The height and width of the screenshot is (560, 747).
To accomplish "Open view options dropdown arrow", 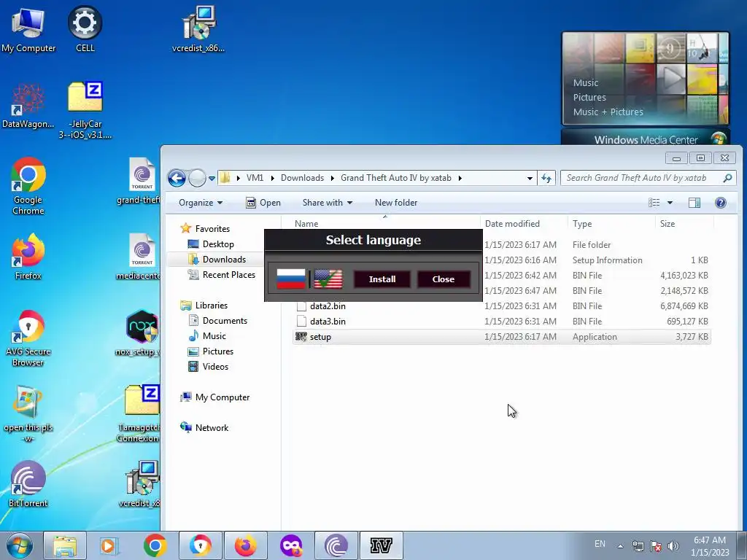I will [670, 203].
